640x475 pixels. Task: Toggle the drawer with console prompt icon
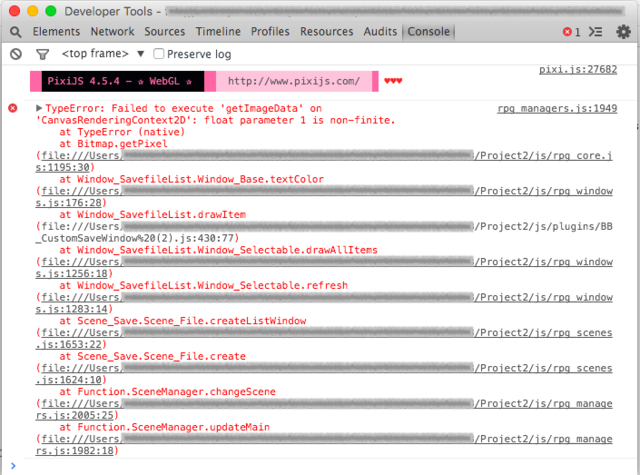pyautogui.click(x=595, y=31)
